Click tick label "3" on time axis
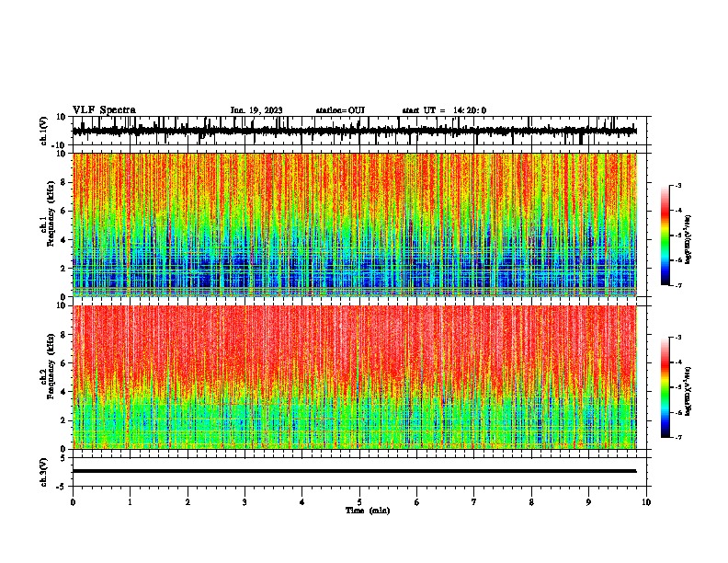 coord(245,502)
